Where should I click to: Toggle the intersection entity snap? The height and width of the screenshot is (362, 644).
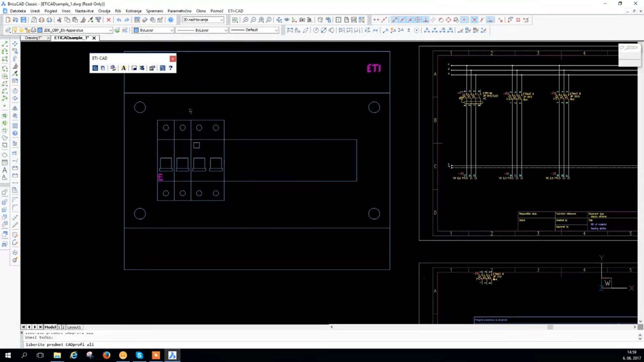[474, 20]
